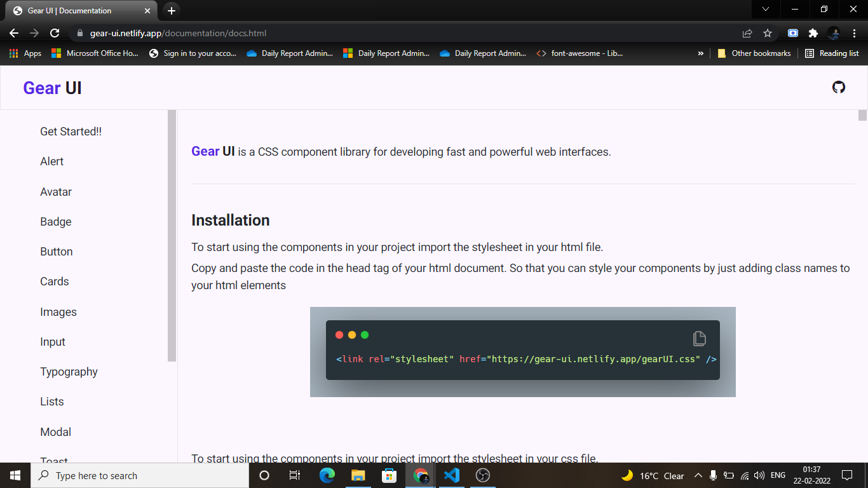Open the Gear UI GitHub repository

click(839, 87)
